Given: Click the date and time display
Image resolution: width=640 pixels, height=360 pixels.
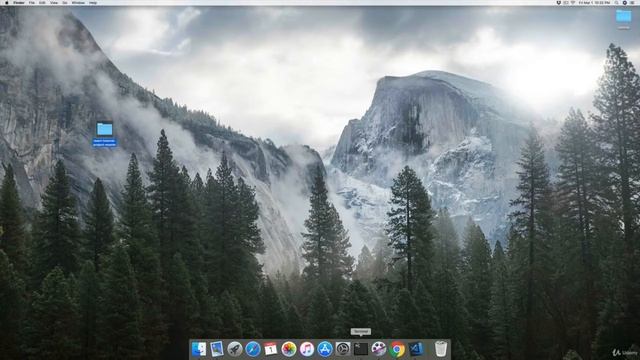Looking at the screenshot, I should 594,2.
